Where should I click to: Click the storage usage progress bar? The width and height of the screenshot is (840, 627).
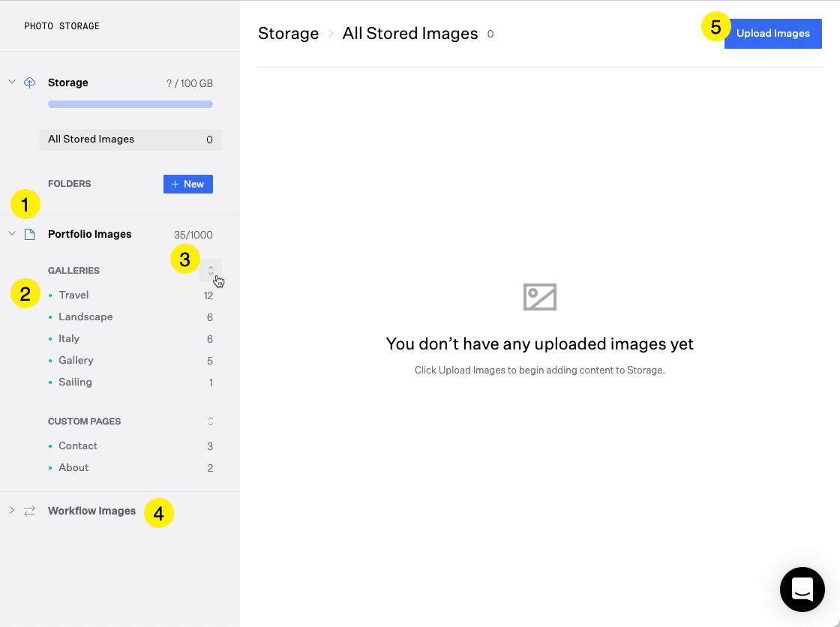(x=130, y=104)
